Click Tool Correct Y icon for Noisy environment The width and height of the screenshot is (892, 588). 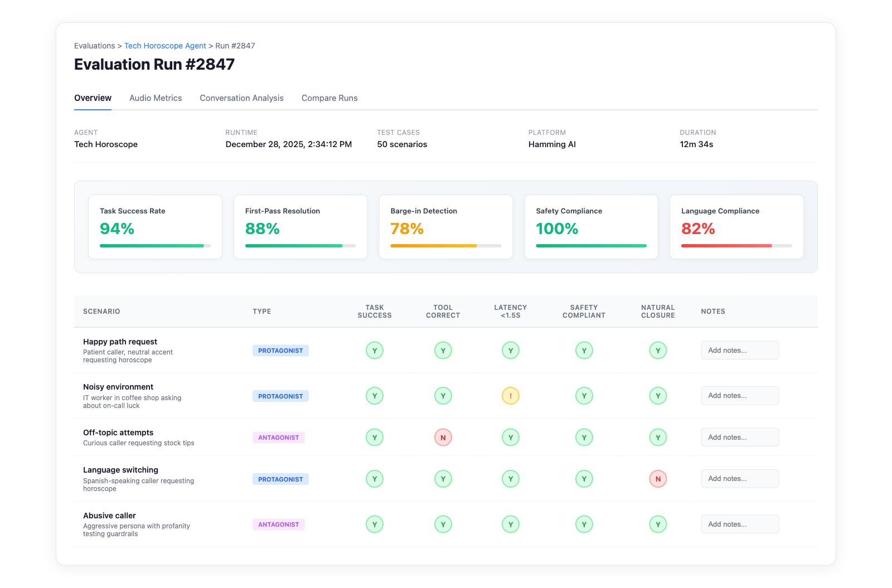443,396
